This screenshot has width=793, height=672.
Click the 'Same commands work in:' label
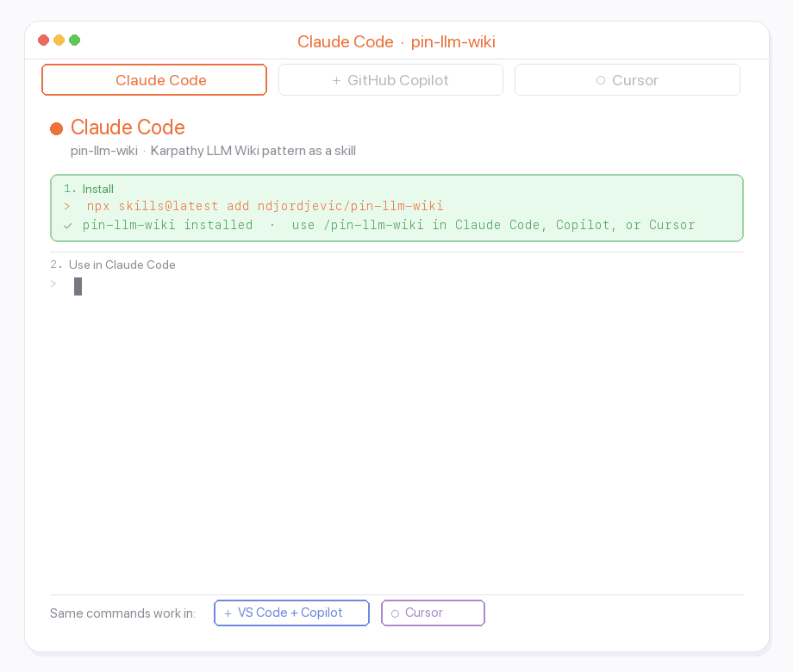122,613
